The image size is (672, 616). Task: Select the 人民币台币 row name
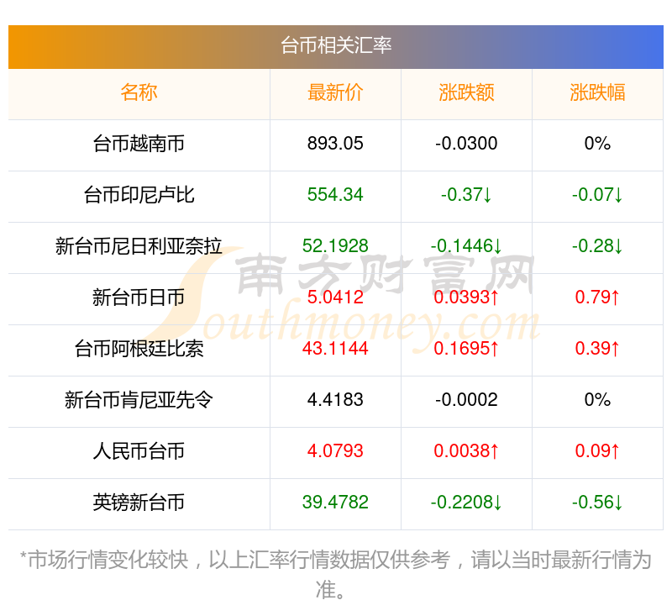pos(139,451)
